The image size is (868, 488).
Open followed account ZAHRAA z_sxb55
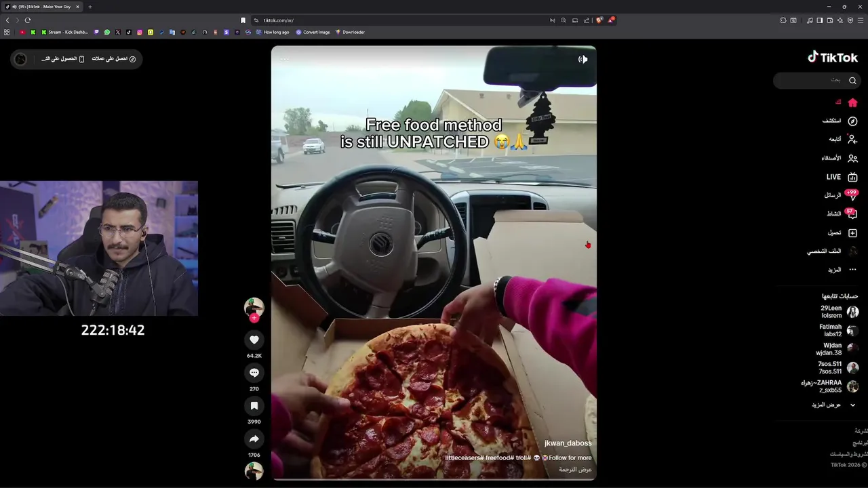(x=829, y=386)
